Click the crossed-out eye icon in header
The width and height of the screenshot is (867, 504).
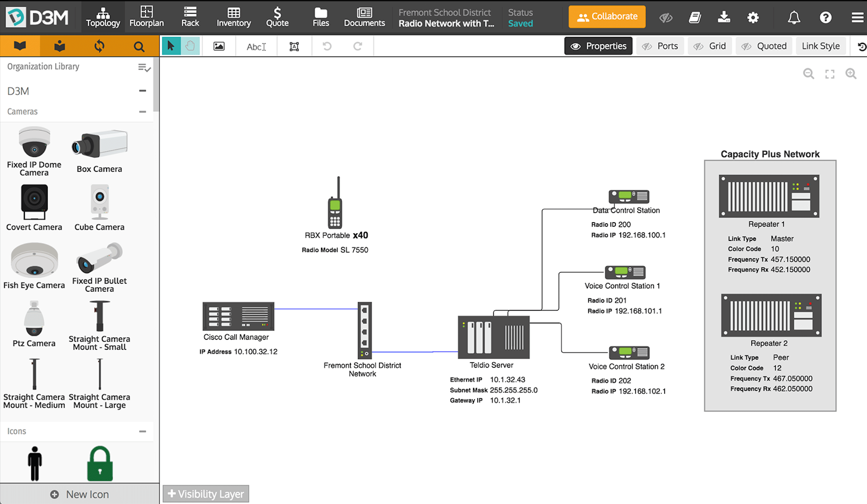(x=666, y=18)
